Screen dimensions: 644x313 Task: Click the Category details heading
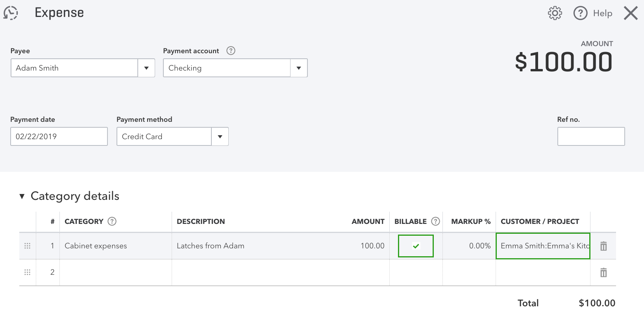75,196
